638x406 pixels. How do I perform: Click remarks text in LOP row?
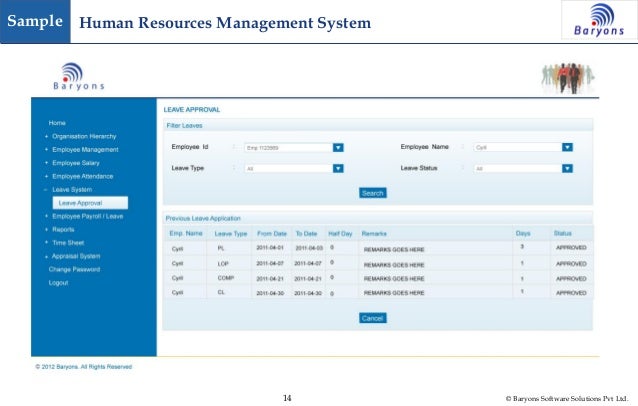394,264
